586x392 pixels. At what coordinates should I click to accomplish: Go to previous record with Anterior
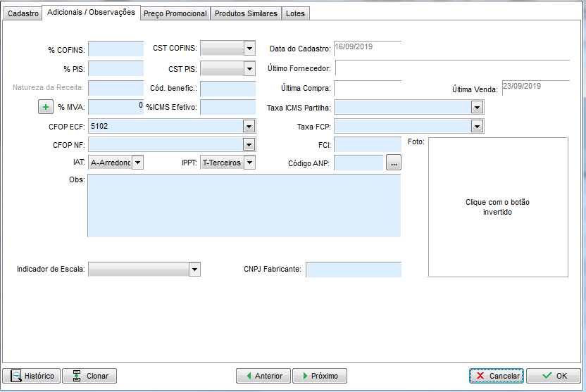tap(263, 376)
